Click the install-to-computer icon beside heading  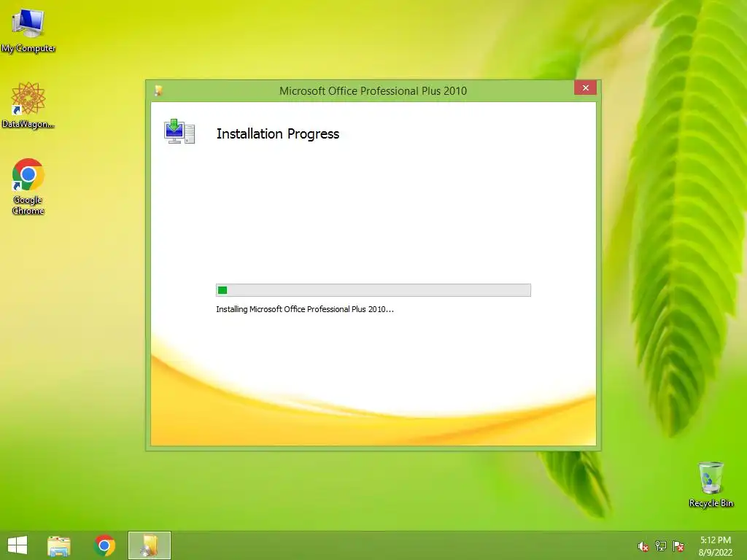(179, 131)
